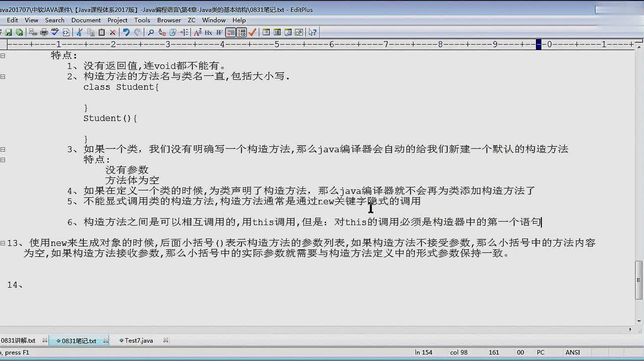Viewport: 644px width, 361px height.
Task: Click the column marker on the ruler
Action: (x=539, y=45)
